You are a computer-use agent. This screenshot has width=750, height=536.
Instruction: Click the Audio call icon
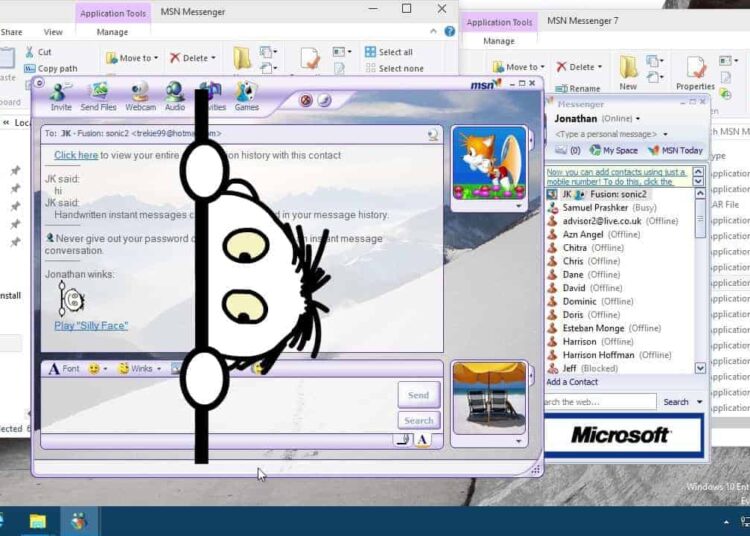pos(175,96)
